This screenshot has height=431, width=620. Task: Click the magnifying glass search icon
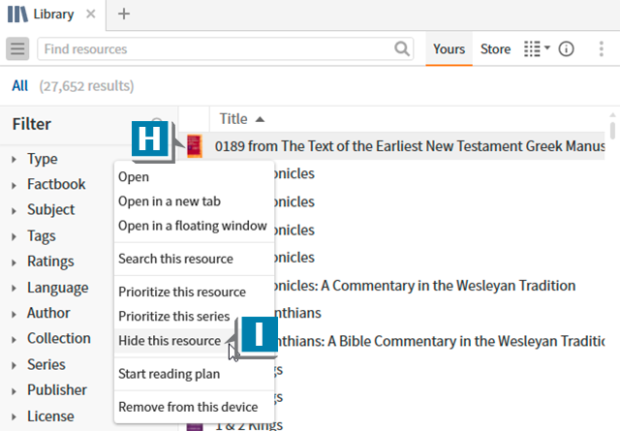(402, 49)
